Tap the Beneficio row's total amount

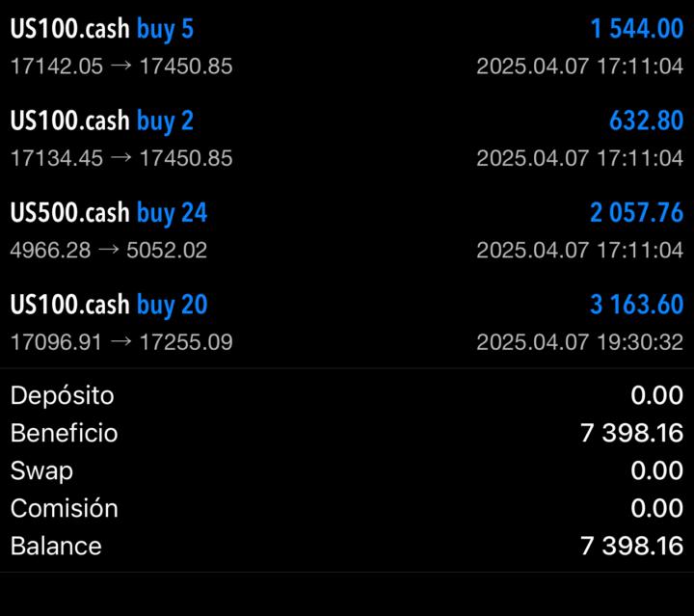631,433
